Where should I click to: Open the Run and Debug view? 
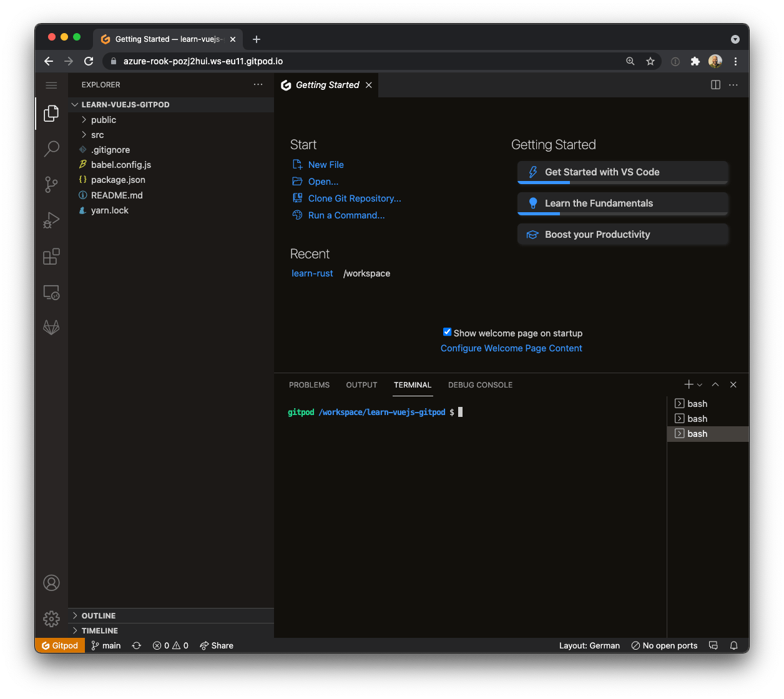[x=51, y=220]
